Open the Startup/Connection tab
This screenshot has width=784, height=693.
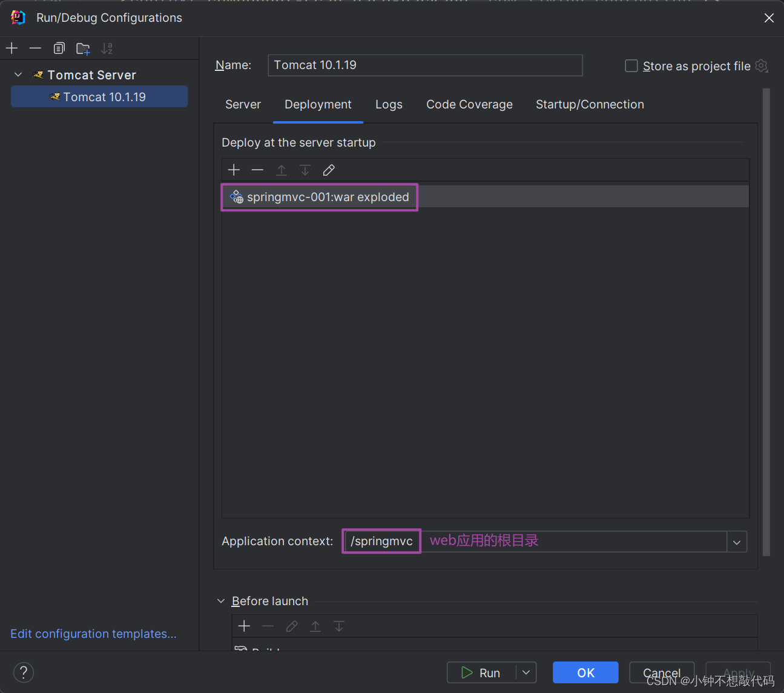(x=590, y=104)
